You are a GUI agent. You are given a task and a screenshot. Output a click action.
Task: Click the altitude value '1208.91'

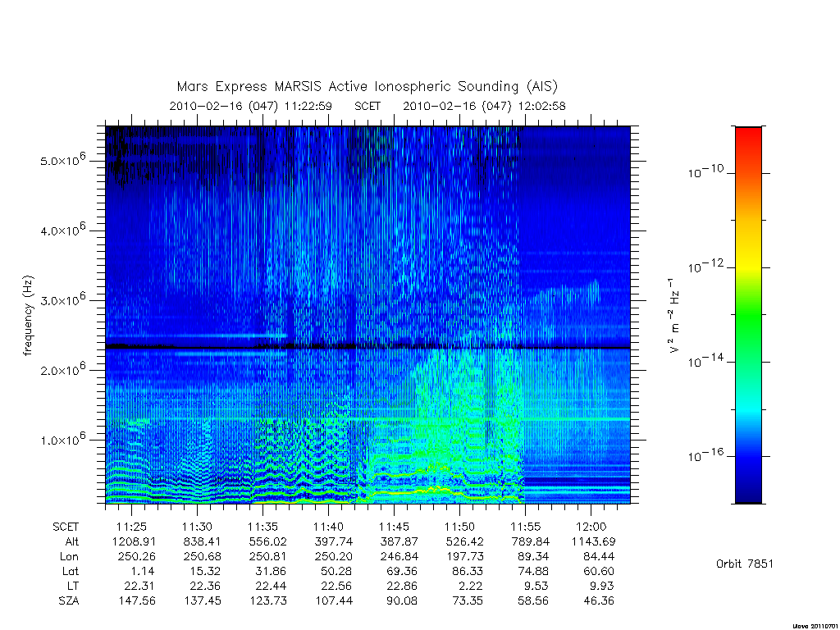(133, 541)
